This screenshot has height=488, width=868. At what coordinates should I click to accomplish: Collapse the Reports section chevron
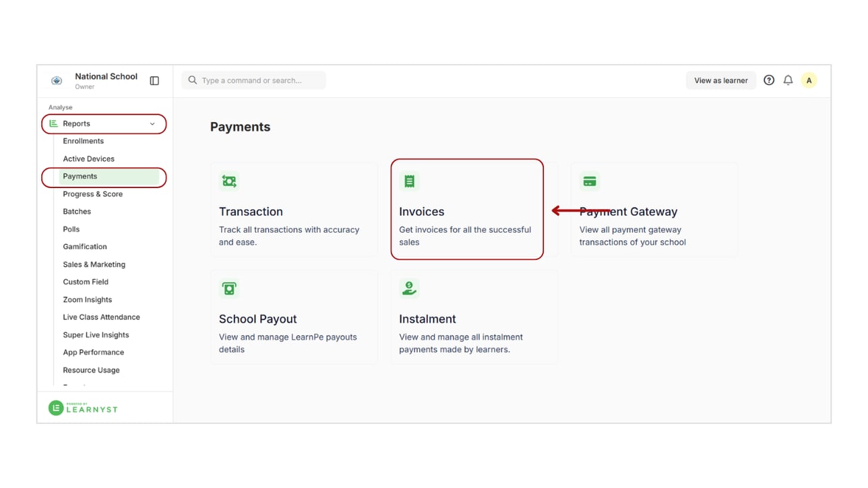click(152, 124)
